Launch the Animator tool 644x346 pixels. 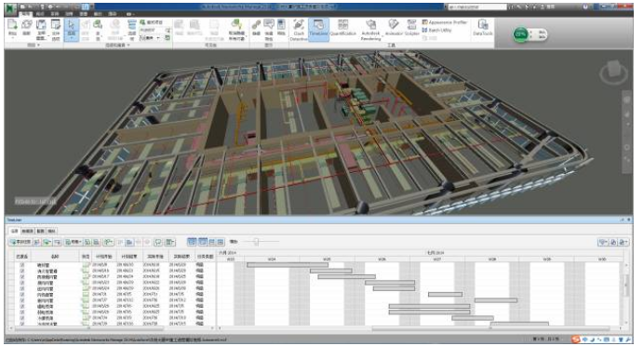(x=394, y=28)
